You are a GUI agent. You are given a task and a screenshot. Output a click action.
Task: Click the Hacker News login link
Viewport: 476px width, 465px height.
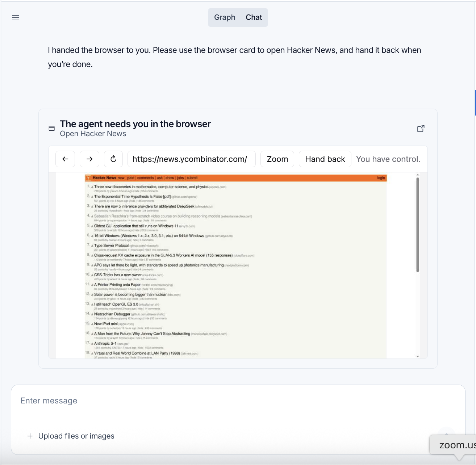[x=381, y=178]
